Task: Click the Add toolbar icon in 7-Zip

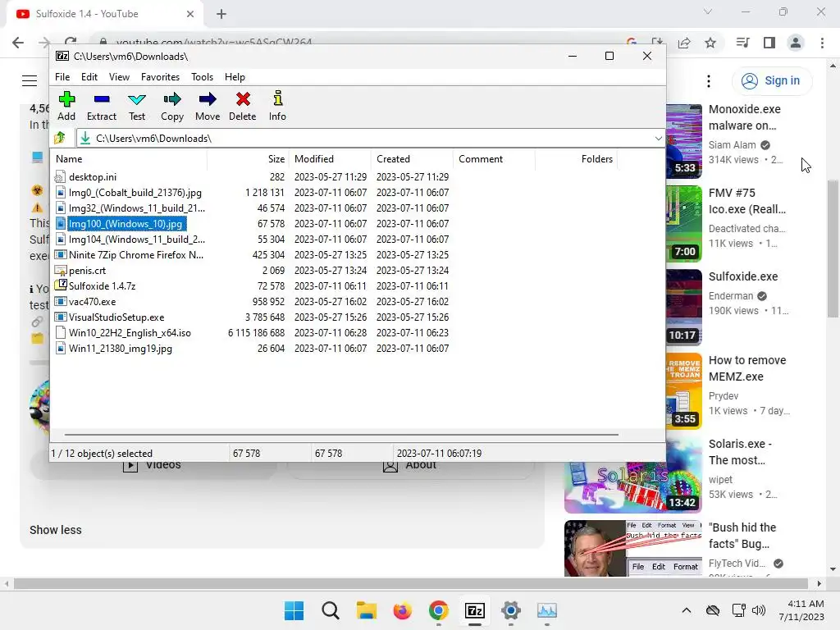Action: pyautogui.click(x=66, y=106)
